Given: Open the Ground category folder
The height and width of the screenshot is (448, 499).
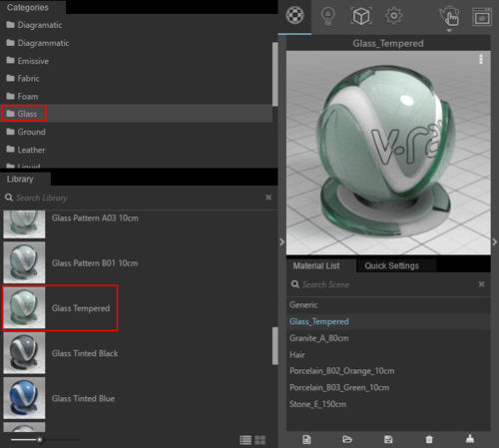Looking at the screenshot, I should pos(26,132).
